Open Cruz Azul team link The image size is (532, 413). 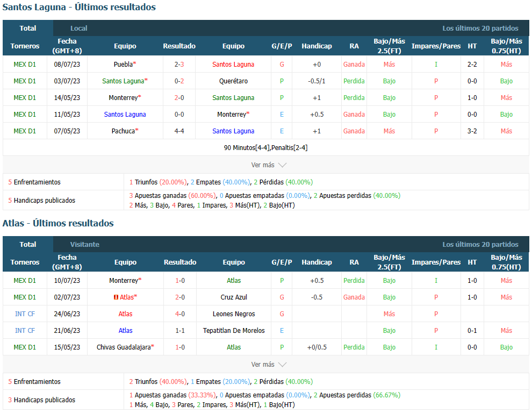pyautogui.click(x=234, y=297)
